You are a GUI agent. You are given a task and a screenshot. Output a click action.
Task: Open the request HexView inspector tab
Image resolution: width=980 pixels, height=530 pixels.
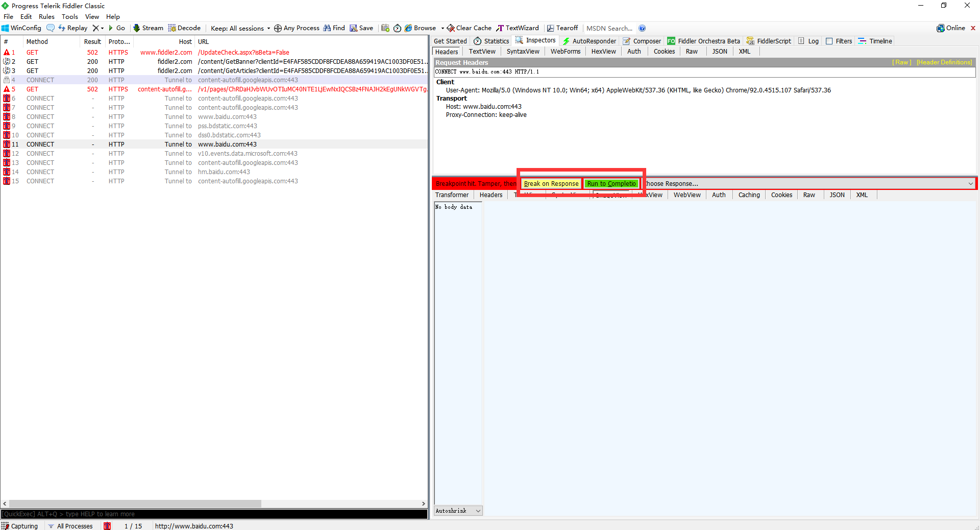[604, 51]
